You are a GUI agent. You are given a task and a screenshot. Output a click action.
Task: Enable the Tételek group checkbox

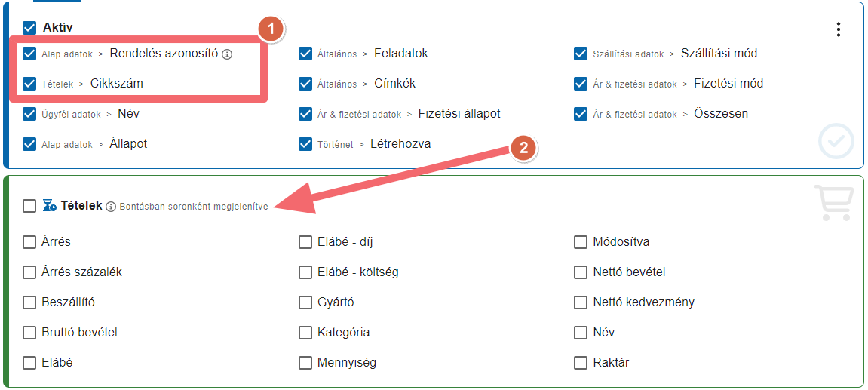(x=29, y=206)
